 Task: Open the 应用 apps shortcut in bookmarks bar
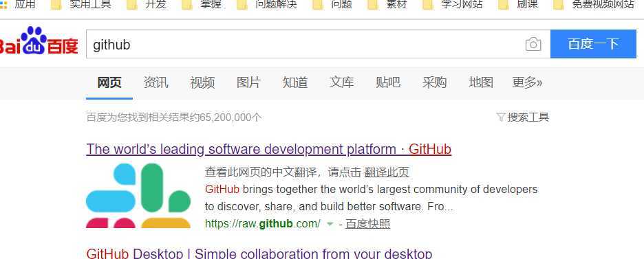[18, 5]
